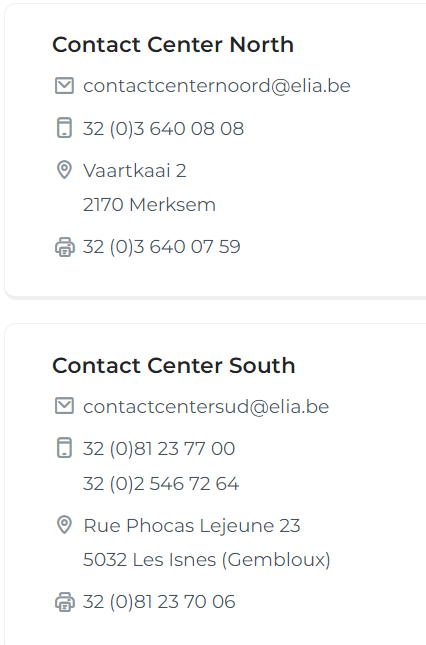
Task: Select the Rue Phocas Lejeune 23 address
Action: (x=192, y=526)
